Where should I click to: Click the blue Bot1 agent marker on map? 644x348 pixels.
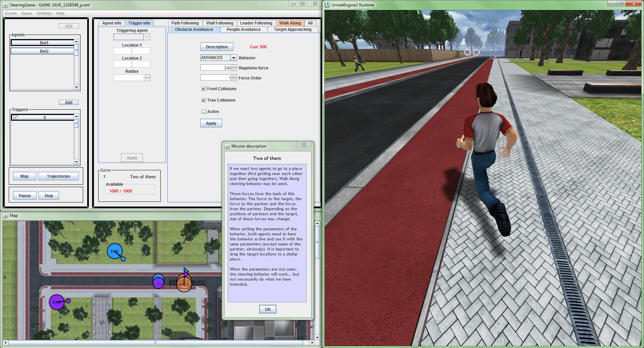click(x=114, y=251)
